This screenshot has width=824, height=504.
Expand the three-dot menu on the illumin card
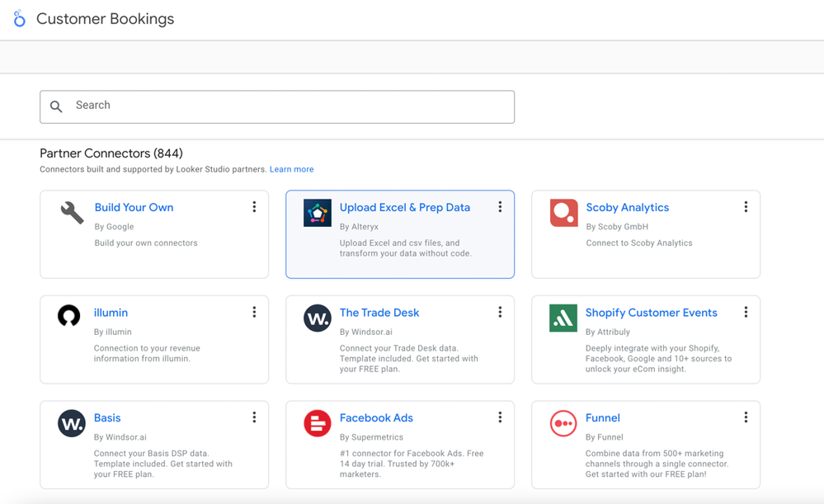pyautogui.click(x=254, y=312)
